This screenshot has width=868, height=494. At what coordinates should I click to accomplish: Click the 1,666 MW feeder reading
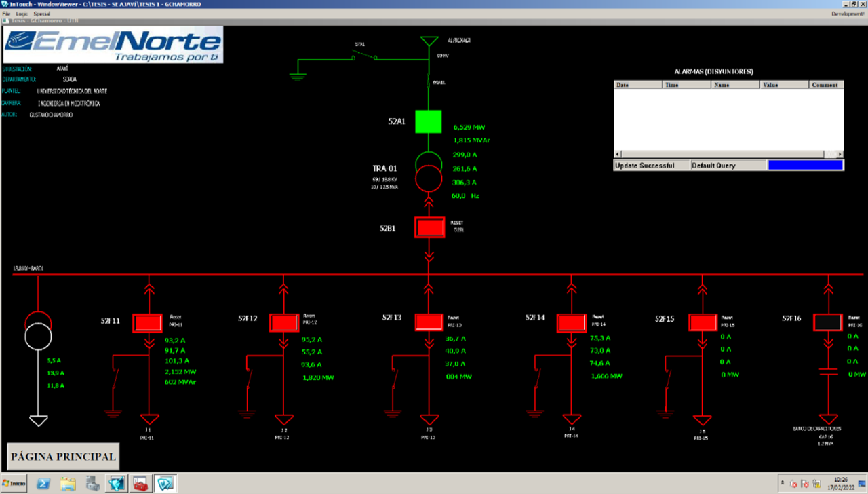pos(606,376)
